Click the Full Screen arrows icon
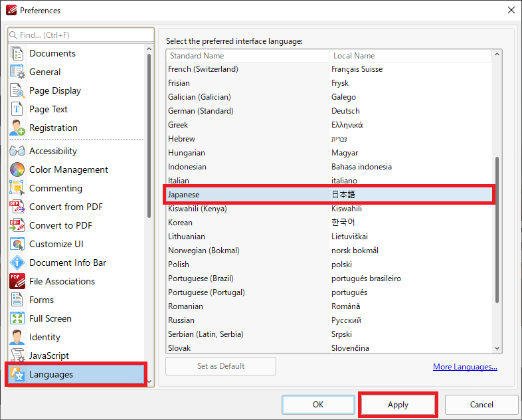The image size is (522, 420). tap(17, 318)
